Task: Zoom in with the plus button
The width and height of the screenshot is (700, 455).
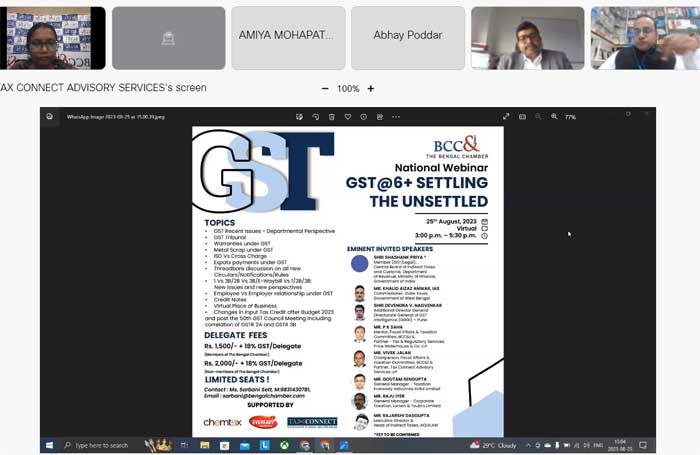Action: (371, 88)
